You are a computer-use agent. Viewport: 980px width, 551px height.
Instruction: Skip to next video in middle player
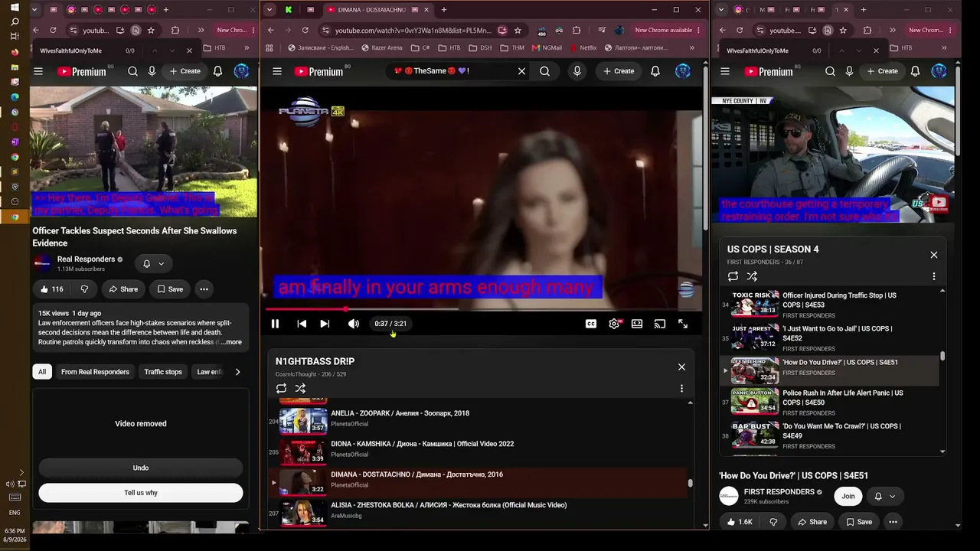tap(325, 324)
